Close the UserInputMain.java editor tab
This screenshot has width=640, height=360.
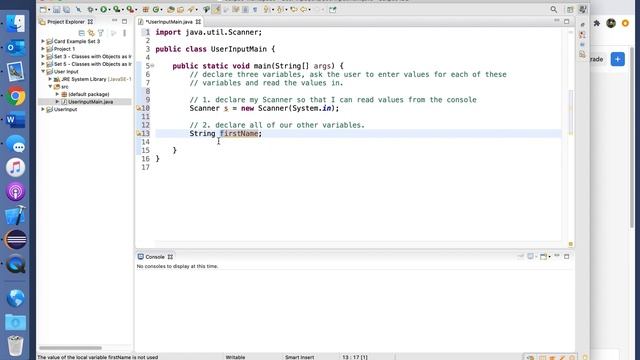point(198,22)
